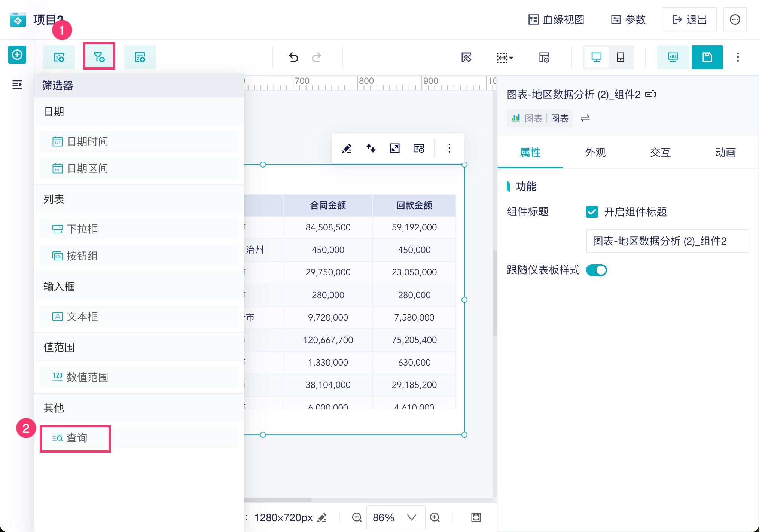Click the preview monitor icon
The height and width of the screenshot is (532, 759).
(673, 57)
